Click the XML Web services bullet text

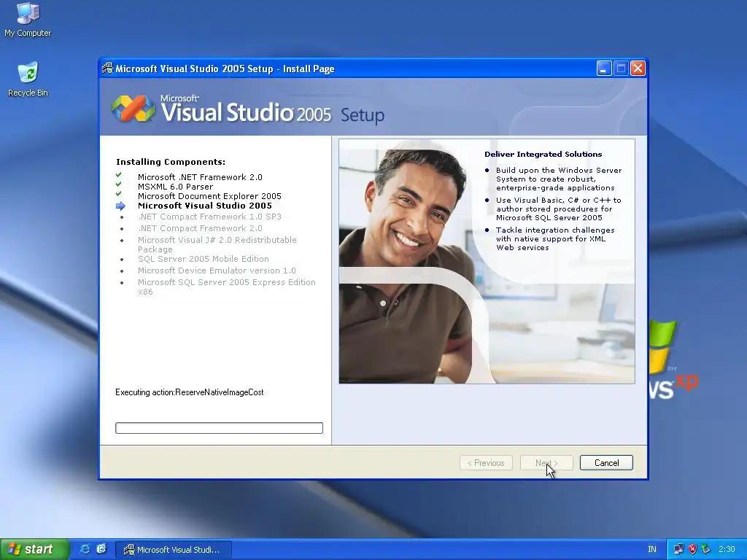click(x=555, y=239)
